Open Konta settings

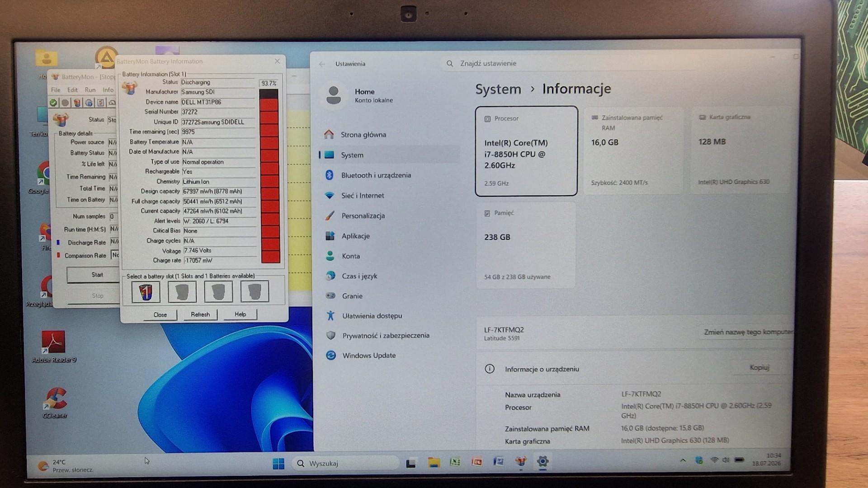click(x=351, y=256)
